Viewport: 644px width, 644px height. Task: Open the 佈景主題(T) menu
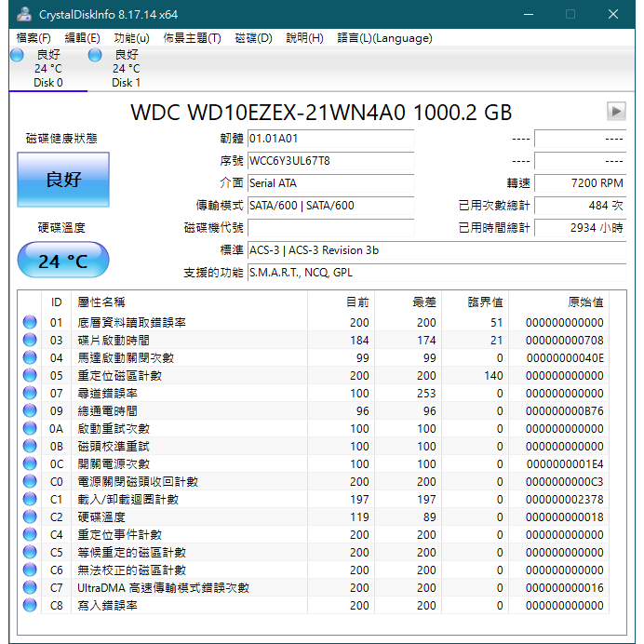pyautogui.click(x=192, y=38)
